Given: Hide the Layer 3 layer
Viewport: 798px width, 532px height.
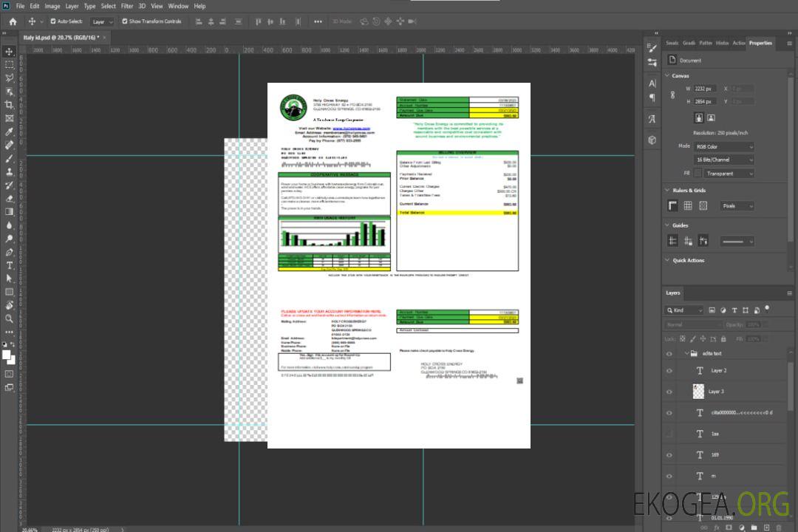Looking at the screenshot, I should tap(669, 392).
